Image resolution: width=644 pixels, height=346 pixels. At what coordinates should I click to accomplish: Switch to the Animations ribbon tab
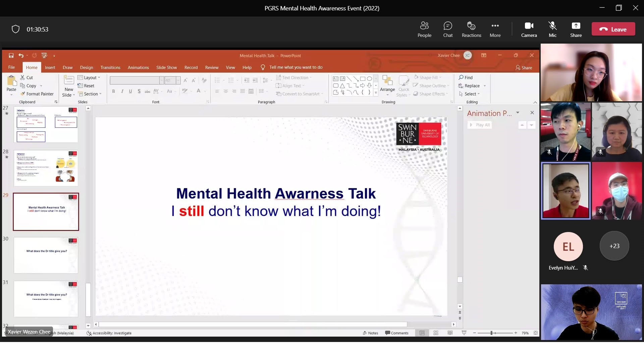(x=138, y=67)
